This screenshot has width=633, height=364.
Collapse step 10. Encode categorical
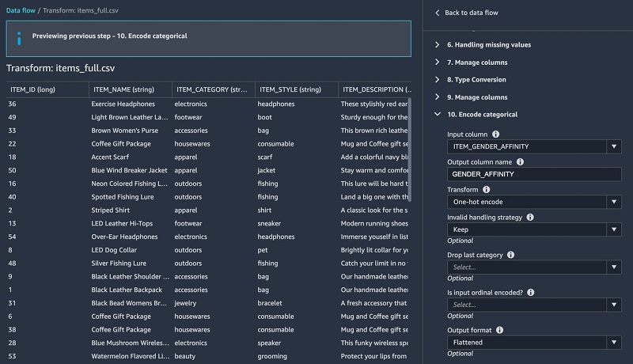point(438,114)
